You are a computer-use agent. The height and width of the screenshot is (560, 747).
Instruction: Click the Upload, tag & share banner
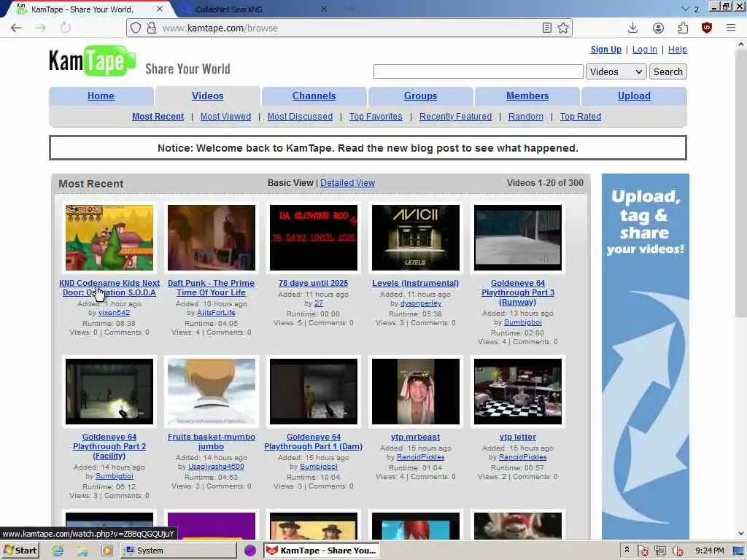click(x=646, y=356)
